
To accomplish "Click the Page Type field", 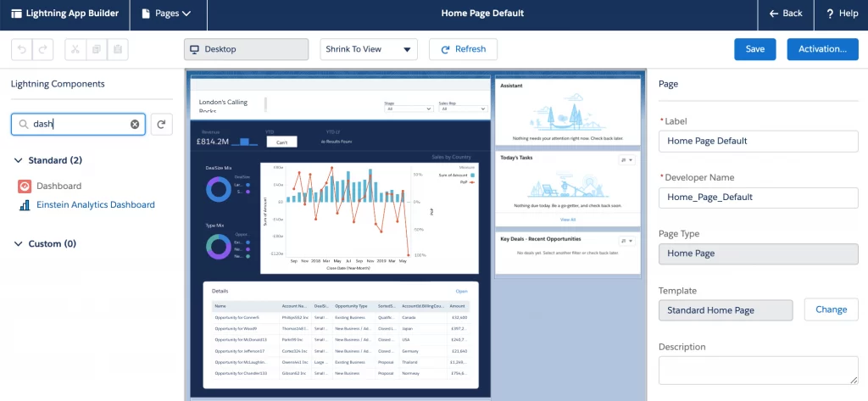I will pos(759,253).
